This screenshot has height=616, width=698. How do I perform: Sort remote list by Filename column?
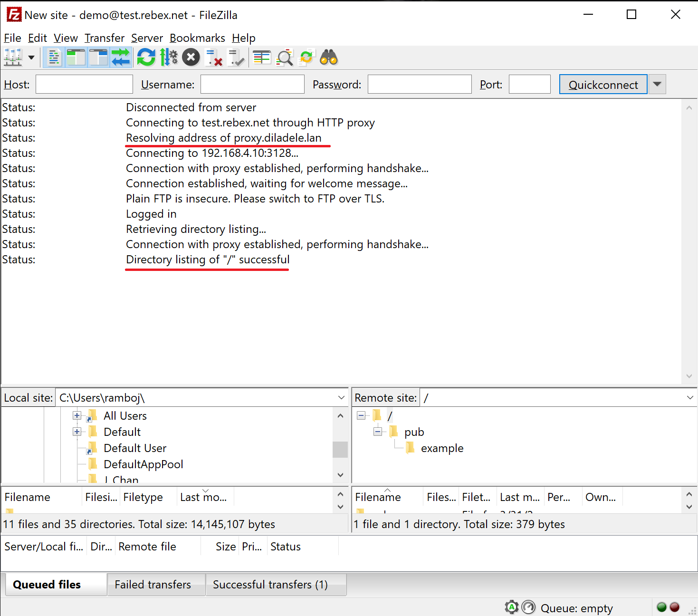(387, 497)
